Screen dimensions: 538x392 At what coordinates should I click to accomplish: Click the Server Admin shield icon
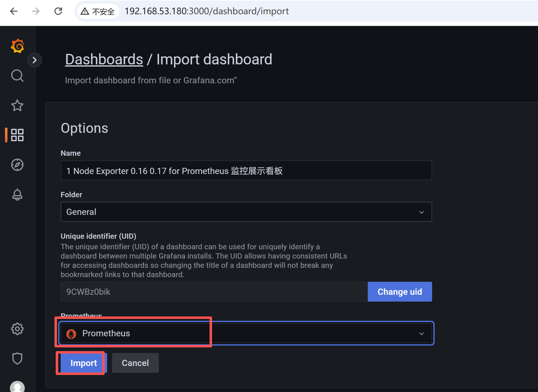(17, 358)
